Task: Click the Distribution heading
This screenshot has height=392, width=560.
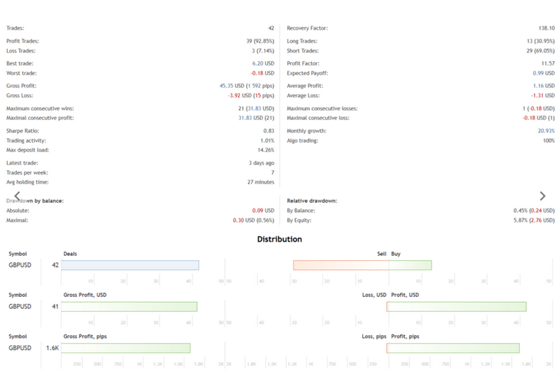Action: (x=279, y=239)
